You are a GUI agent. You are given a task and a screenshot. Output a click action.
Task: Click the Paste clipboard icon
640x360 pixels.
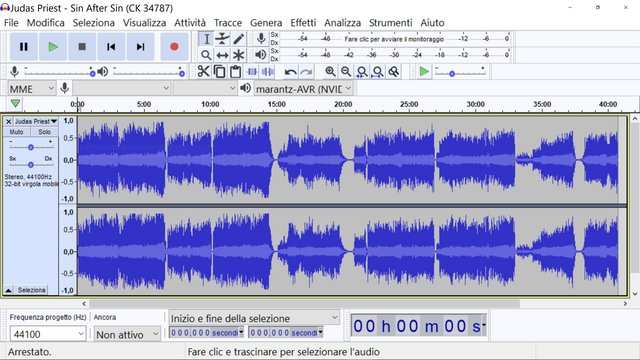236,71
